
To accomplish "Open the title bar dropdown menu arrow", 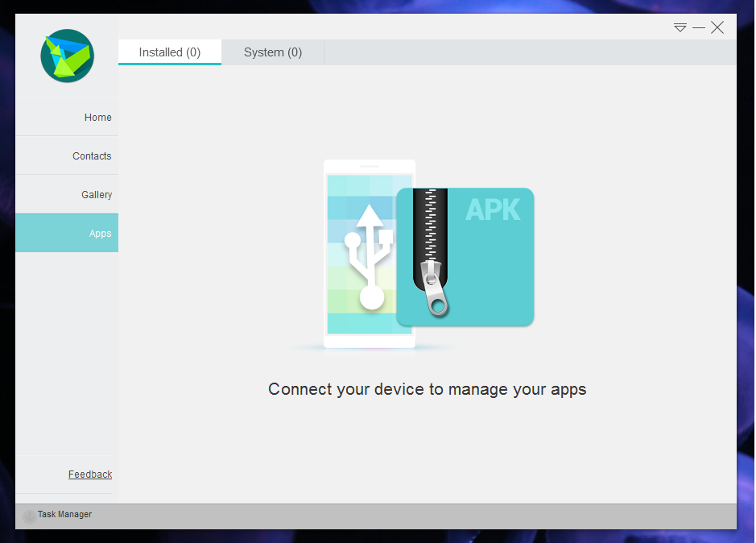I will point(680,27).
